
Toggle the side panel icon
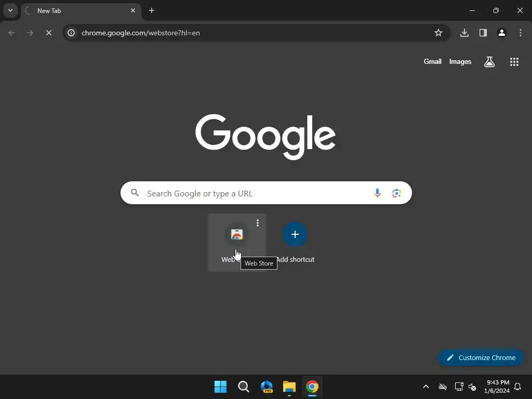[x=483, y=33]
